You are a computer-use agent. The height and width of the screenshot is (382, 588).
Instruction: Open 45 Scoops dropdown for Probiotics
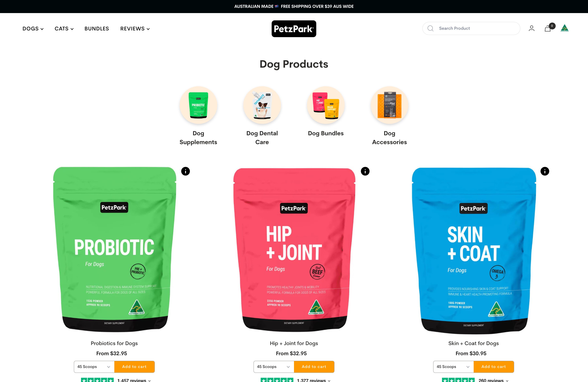(94, 367)
